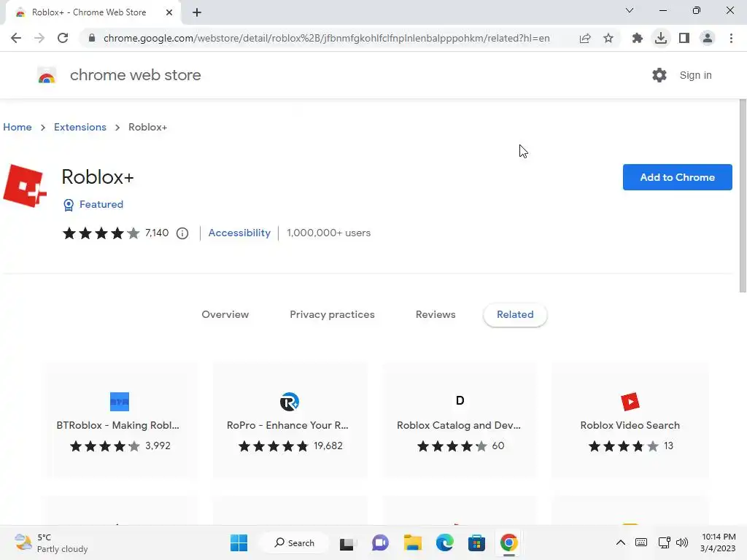This screenshot has width=747, height=560.
Task: Open the Downloads icon in toolbar
Action: coord(660,38)
